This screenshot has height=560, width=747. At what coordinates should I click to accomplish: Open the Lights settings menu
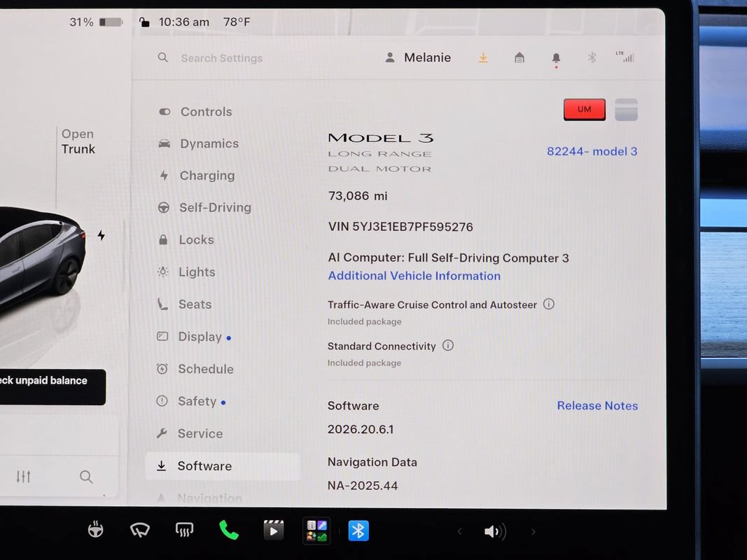pyautogui.click(x=187, y=272)
